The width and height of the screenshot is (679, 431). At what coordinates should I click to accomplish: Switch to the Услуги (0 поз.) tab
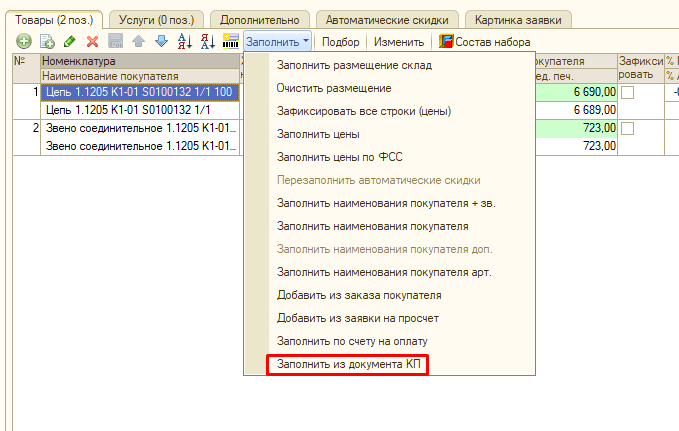(156, 20)
